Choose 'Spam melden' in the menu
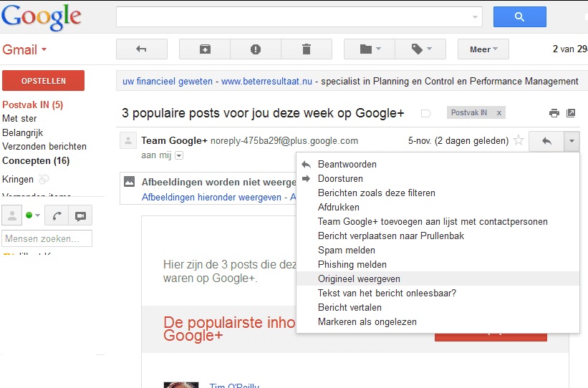This screenshot has width=588, height=388. (x=346, y=250)
